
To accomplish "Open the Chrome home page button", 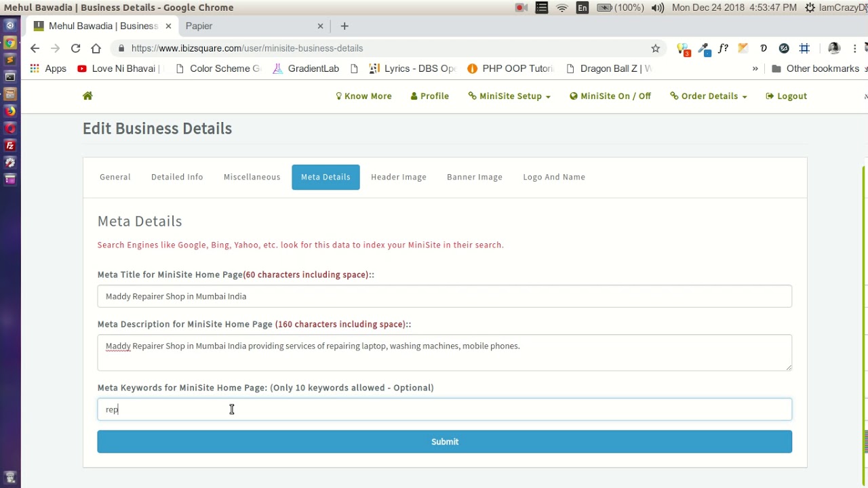I will click(96, 48).
